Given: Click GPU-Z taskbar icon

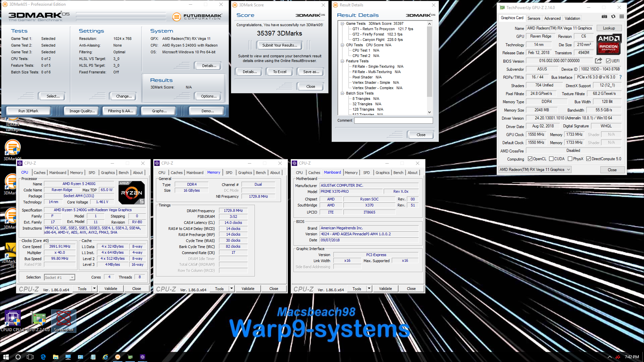Looking at the screenshot, I should point(130,357).
